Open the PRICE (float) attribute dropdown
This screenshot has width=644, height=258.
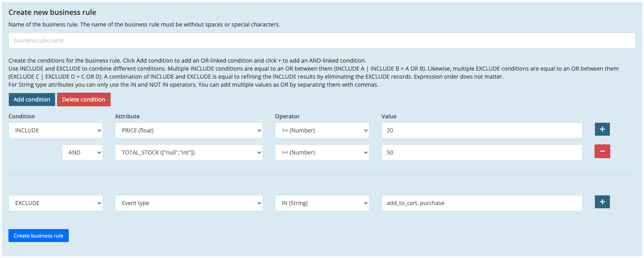[189, 130]
